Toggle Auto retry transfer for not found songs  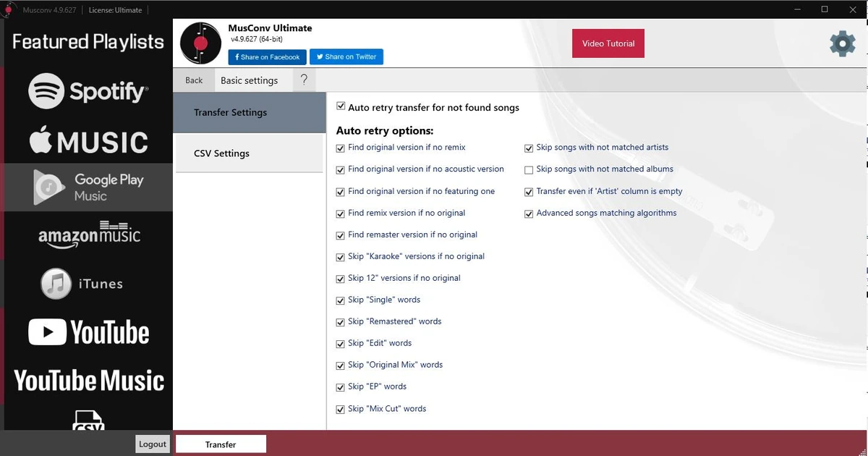point(341,106)
